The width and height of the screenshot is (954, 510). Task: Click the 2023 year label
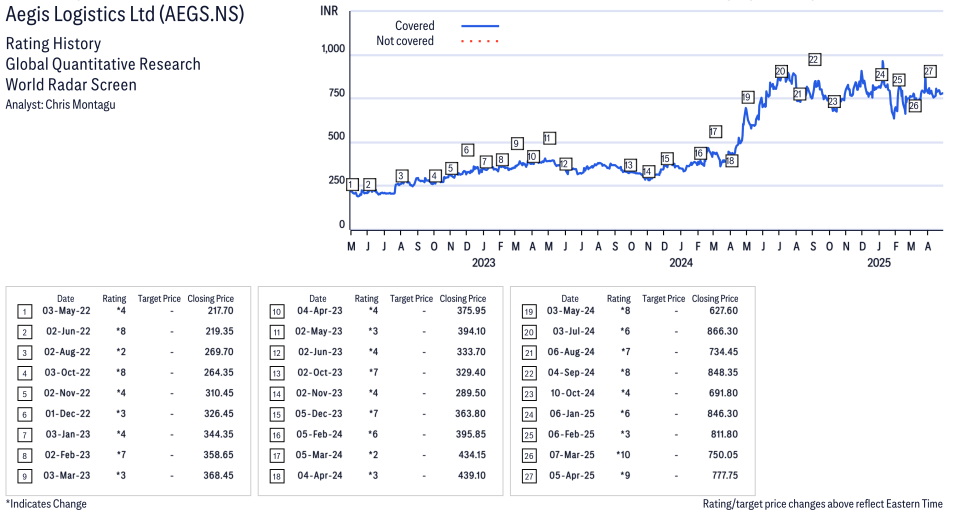click(x=484, y=262)
